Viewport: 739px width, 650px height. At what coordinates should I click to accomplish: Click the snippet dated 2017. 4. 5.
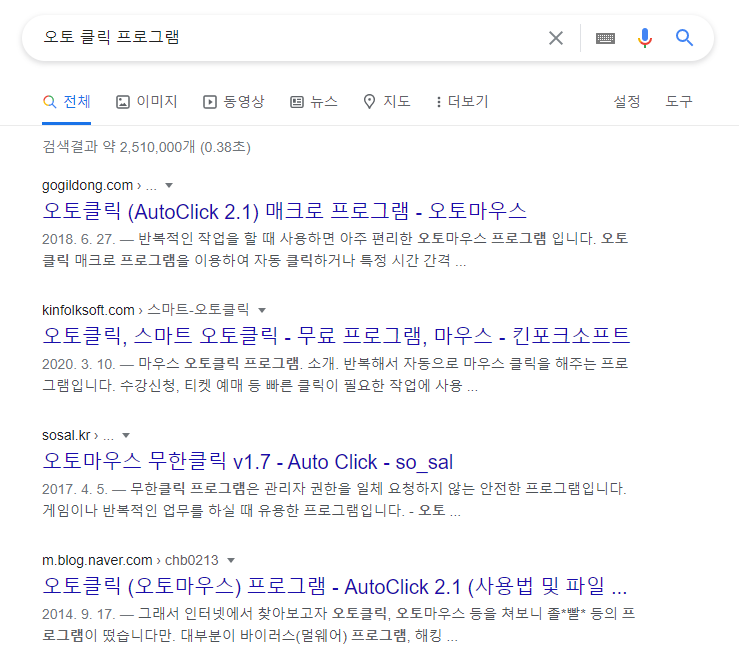(x=334, y=500)
